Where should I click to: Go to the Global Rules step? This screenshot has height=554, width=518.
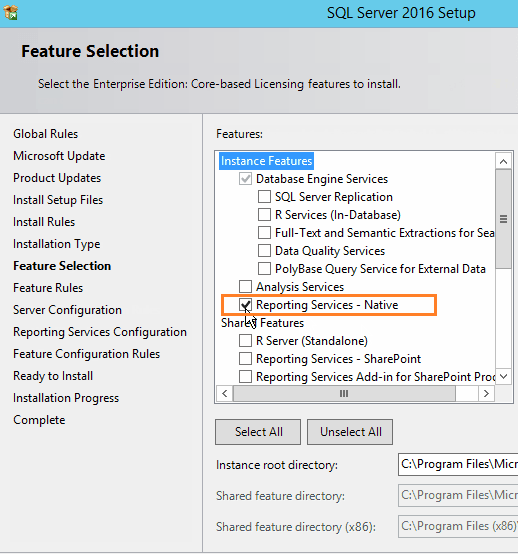tap(46, 134)
